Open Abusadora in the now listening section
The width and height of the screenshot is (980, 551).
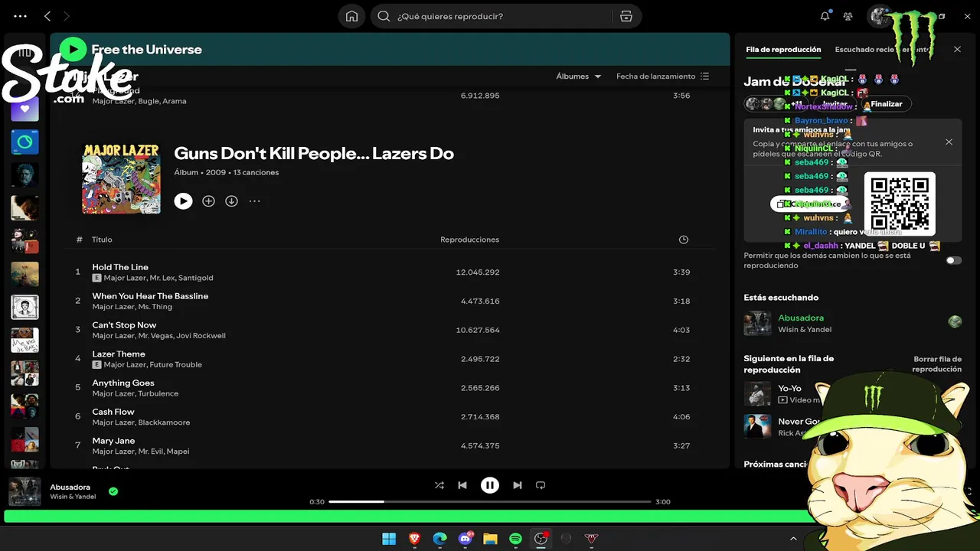pyautogui.click(x=801, y=318)
